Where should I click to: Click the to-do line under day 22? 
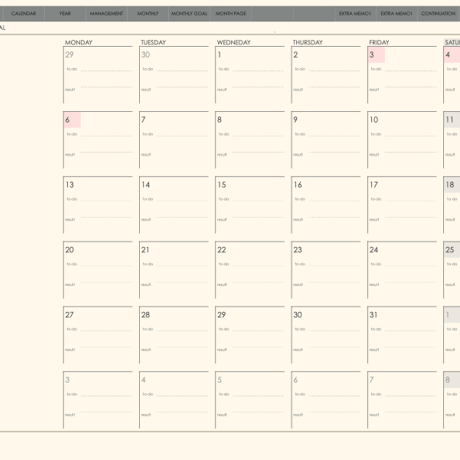(259, 266)
